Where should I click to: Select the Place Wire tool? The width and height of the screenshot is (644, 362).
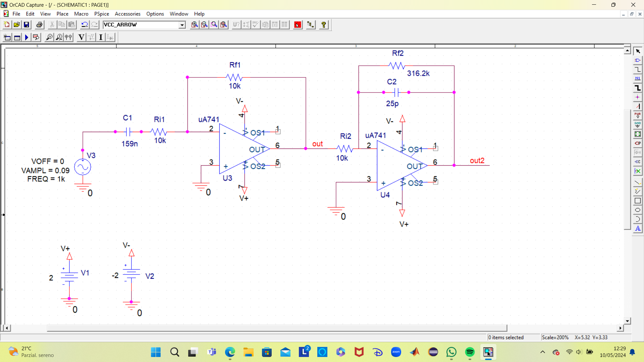[638, 69]
